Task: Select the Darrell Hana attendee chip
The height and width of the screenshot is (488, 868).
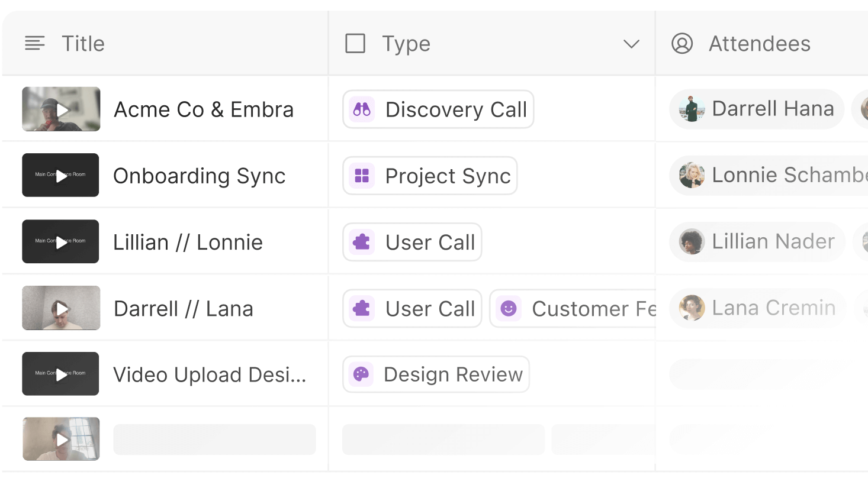Action: tap(757, 109)
